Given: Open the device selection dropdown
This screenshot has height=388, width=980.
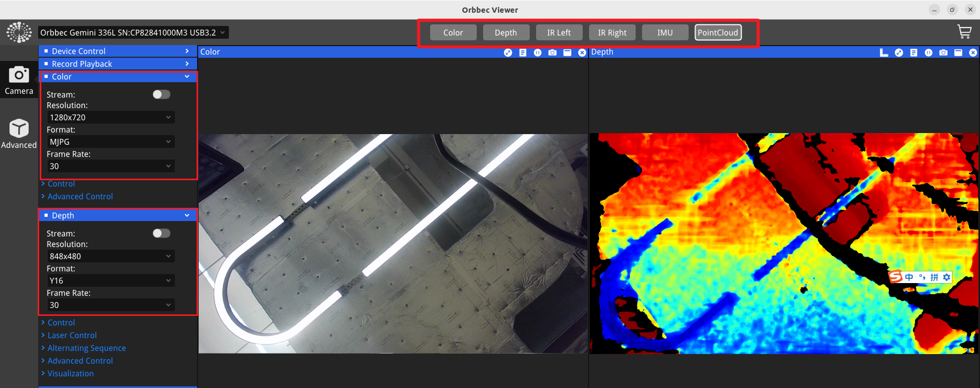Looking at the screenshot, I should pyautogui.click(x=133, y=32).
